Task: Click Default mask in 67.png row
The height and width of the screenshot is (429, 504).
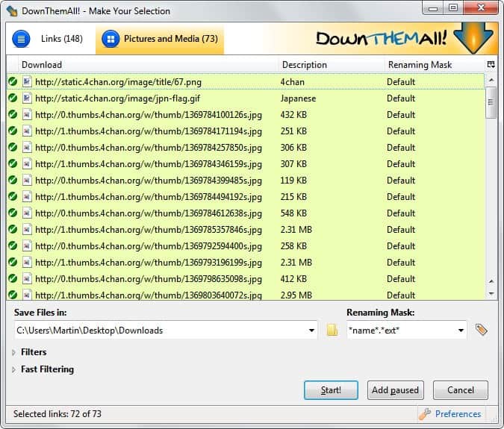Action: [401, 82]
